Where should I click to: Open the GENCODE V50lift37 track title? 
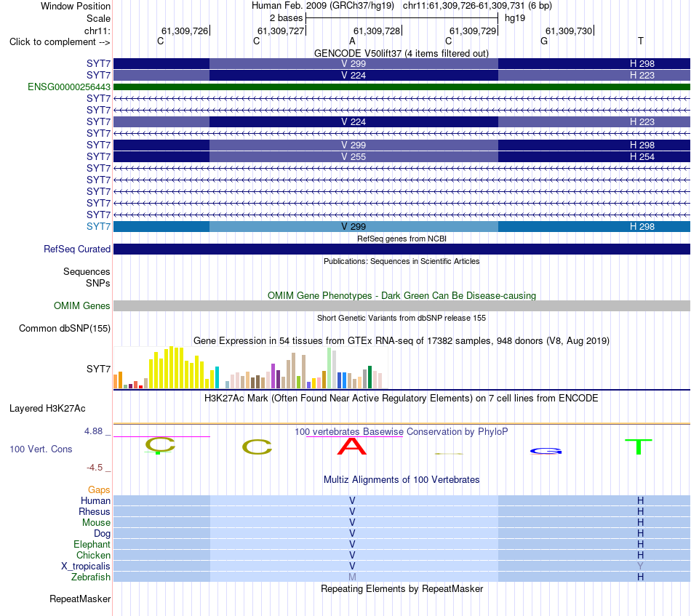[401, 53]
